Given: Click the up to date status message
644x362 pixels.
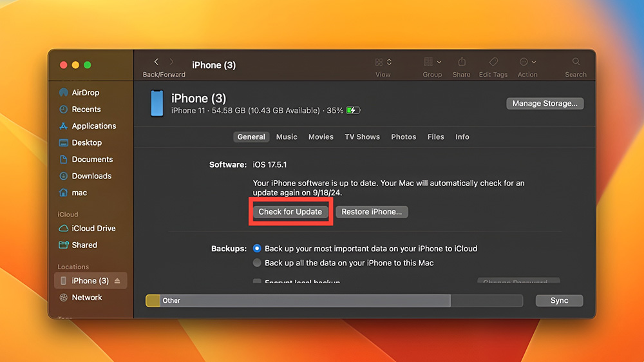Looking at the screenshot, I should pos(388,188).
